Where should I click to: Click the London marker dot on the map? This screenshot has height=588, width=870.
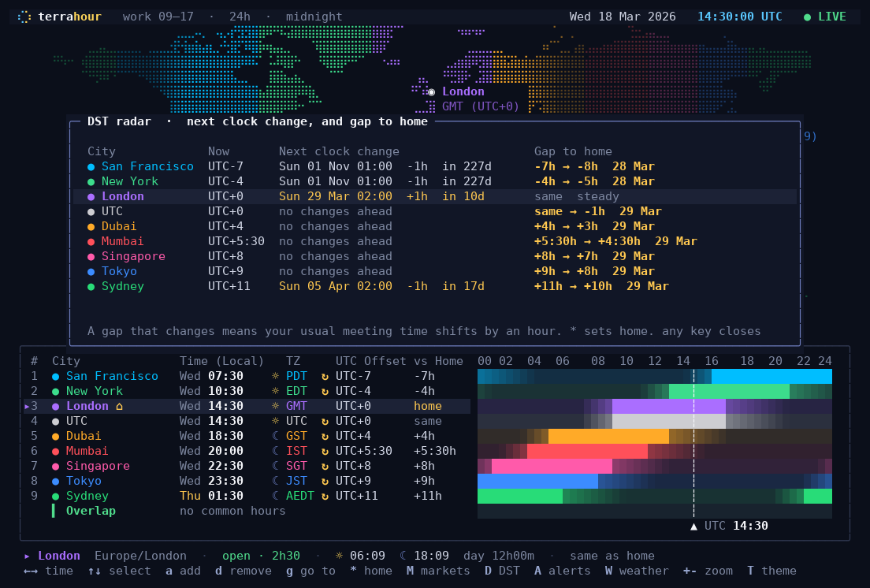431,92
